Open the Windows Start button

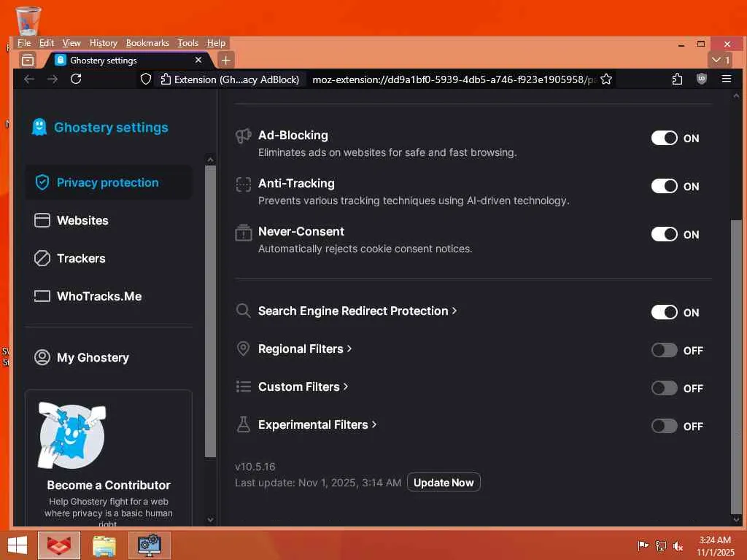pyautogui.click(x=18, y=545)
